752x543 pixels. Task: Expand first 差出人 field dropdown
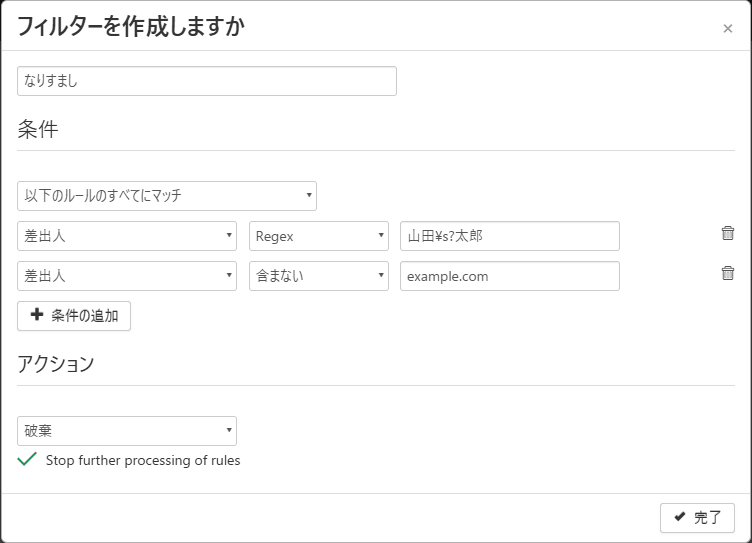click(x=127, y=236)
